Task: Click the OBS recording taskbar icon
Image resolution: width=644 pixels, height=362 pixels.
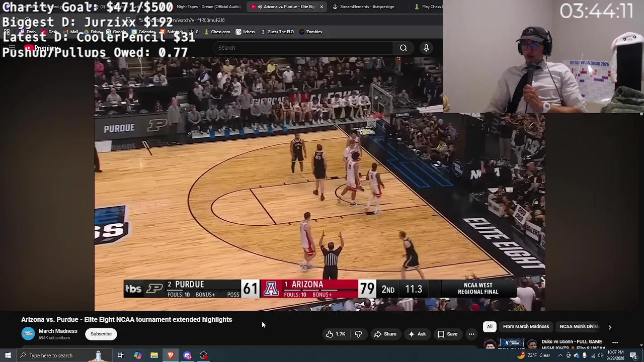Action: tap(204, 355)
